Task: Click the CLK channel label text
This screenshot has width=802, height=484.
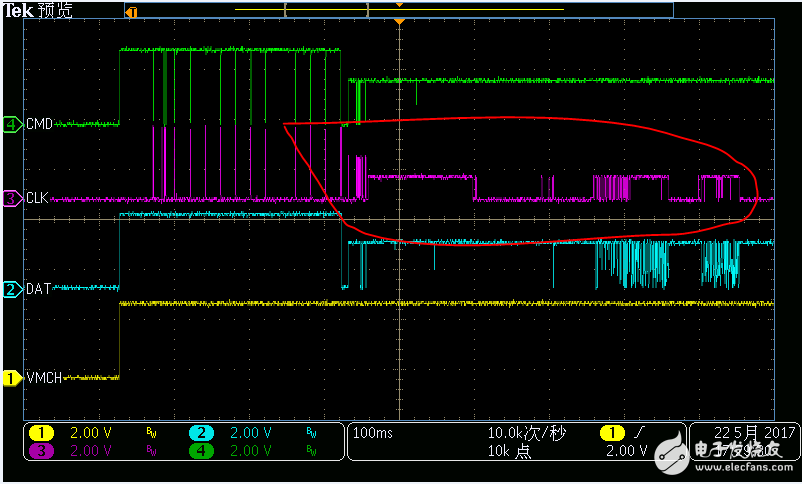Action: [37, 198]
